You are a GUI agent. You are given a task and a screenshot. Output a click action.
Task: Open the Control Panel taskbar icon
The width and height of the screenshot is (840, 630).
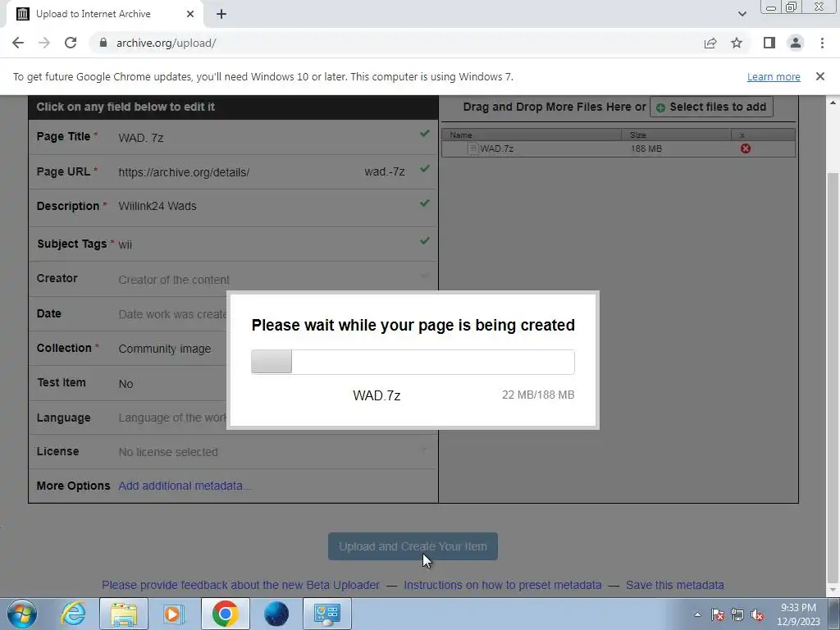click(327, 614)
